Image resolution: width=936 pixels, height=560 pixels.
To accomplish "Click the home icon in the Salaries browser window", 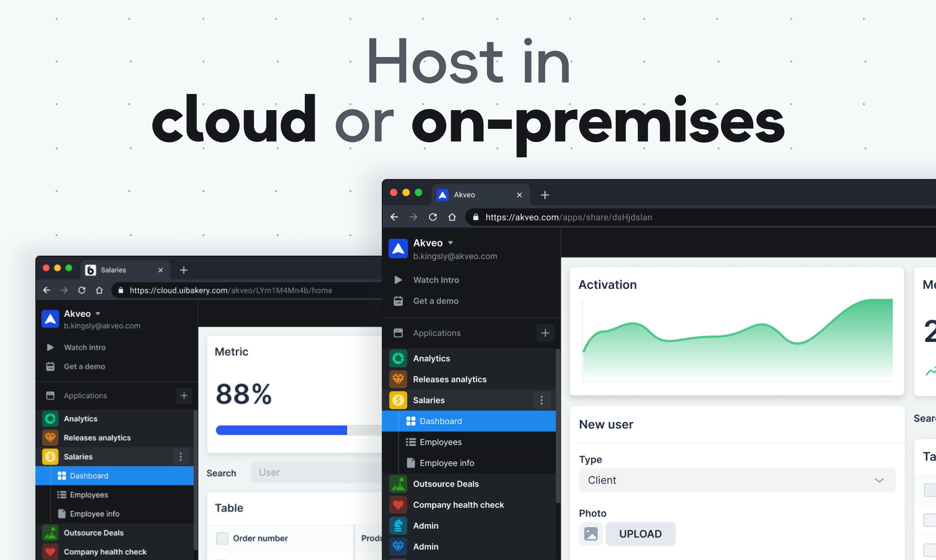I will (x=99, y=290).
